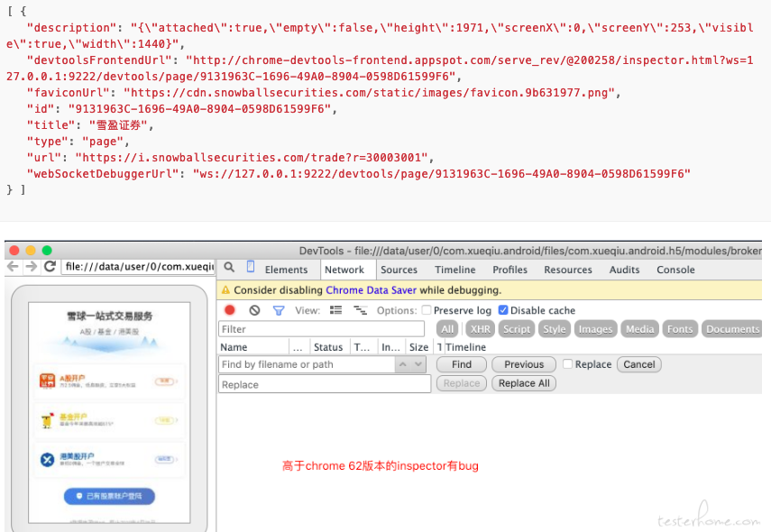Click the red record network log button
Image resolution: width=771 pixels, height=532 pixels.
[x=230, y=310]
